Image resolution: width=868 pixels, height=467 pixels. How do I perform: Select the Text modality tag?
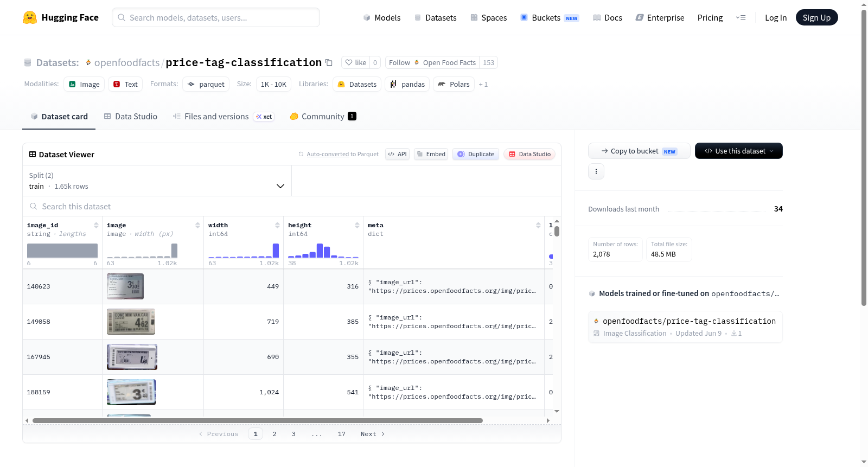125,84
